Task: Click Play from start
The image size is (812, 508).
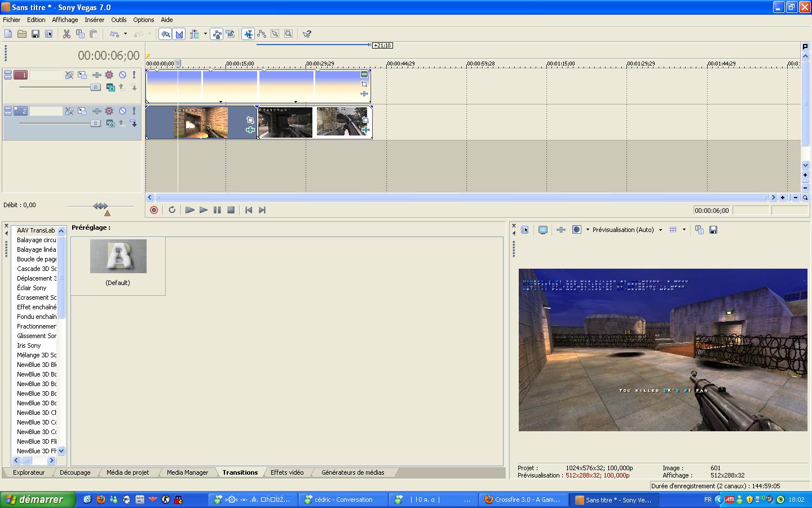Action: [190, 210]
